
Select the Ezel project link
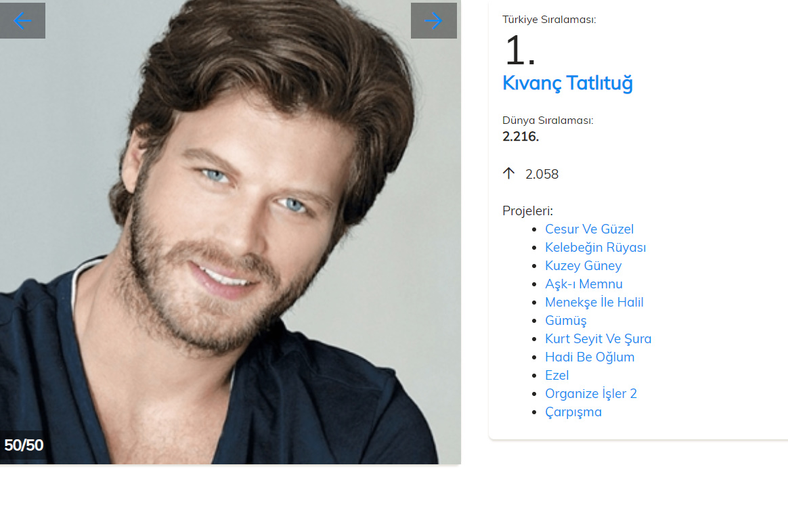[557, 375]
